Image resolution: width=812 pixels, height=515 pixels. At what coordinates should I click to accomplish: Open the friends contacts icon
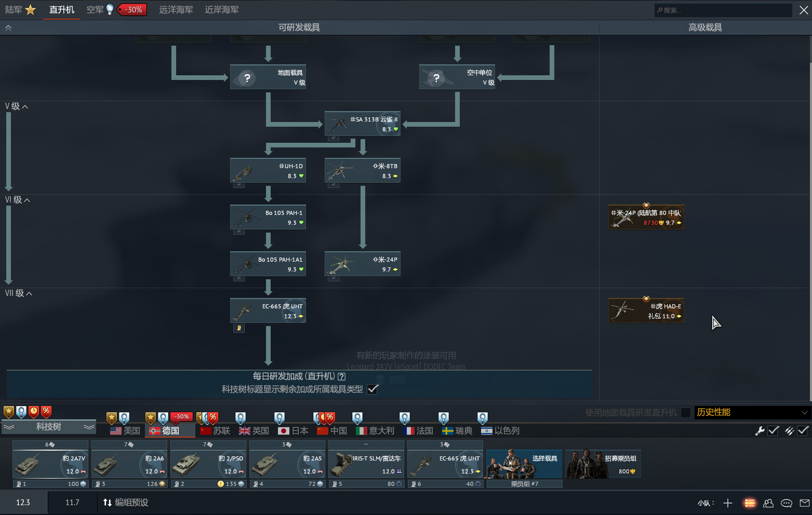[x=768, y=503]
